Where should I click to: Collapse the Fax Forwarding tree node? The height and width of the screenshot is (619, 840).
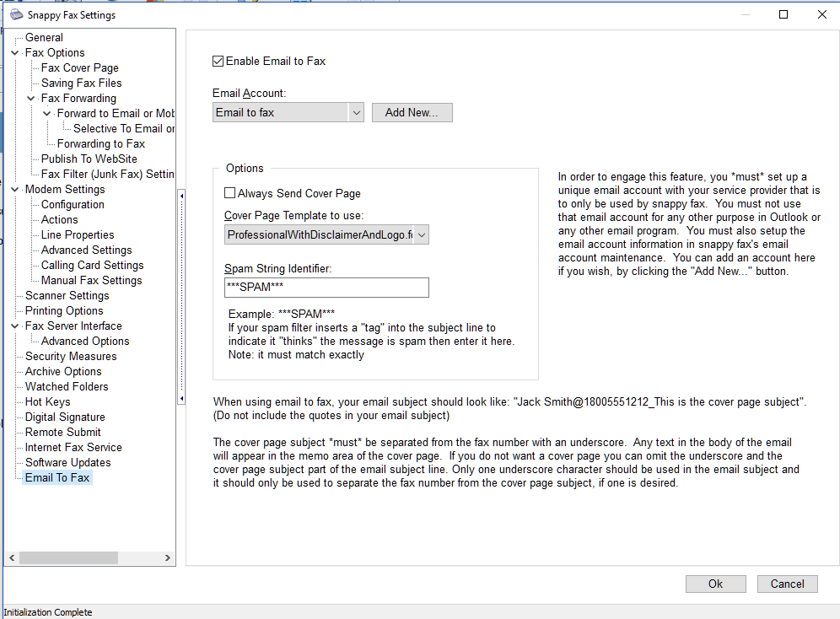click(31, 99)
